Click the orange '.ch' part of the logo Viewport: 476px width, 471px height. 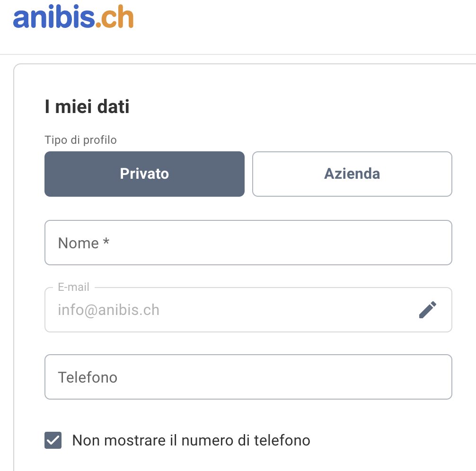(x=115, y=17)
